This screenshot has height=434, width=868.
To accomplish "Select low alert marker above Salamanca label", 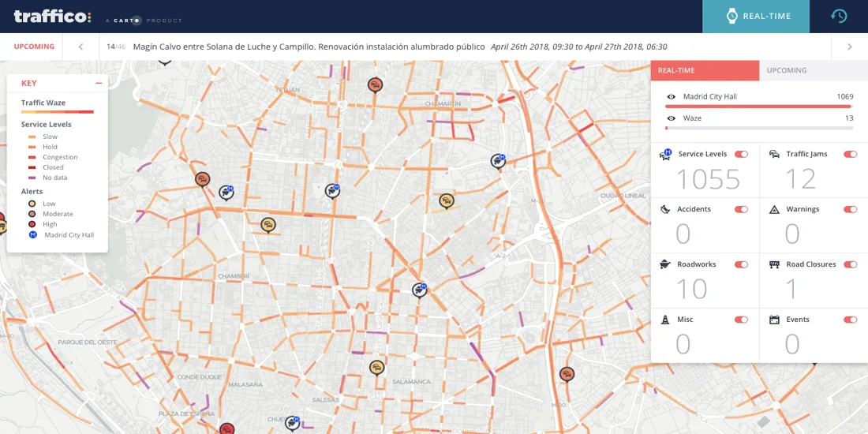I will (377, 367).
